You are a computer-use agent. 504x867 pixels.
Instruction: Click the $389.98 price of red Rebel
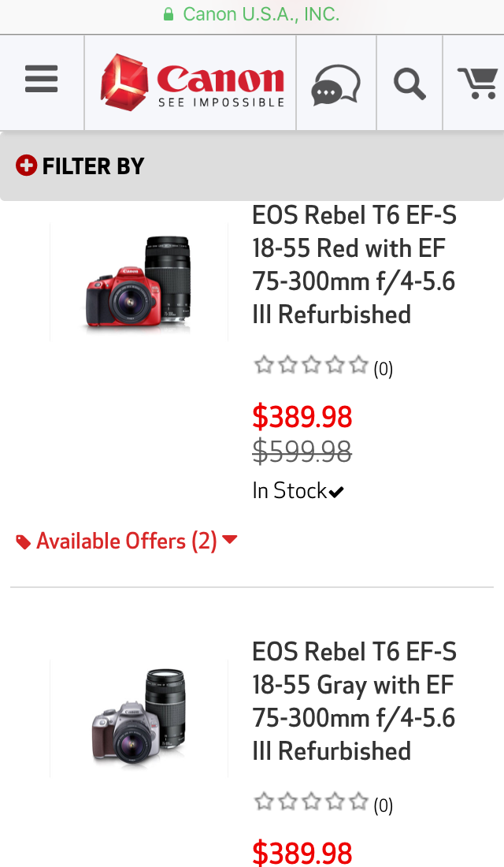302,416
